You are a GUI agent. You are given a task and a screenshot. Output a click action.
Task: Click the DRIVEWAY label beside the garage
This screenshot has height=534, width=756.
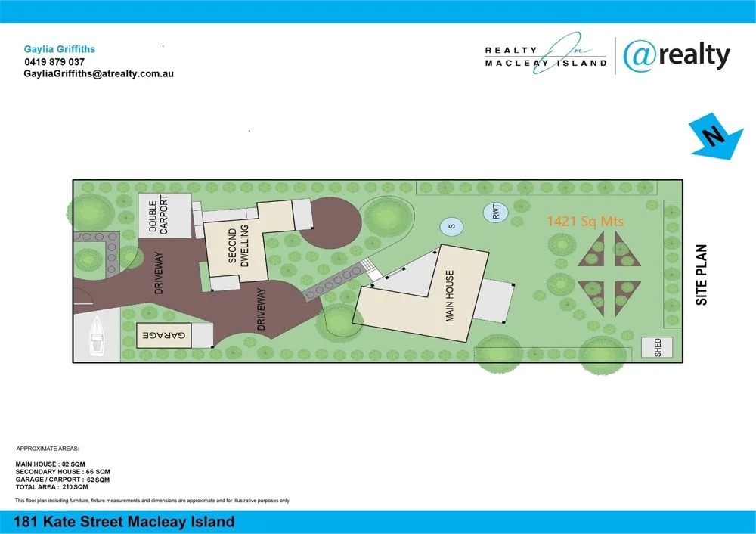261,309
